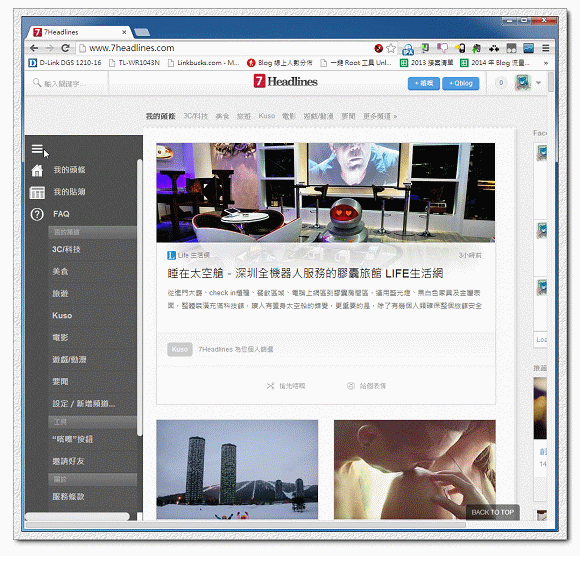Open 邀請好友 in the sidebar

point(68,461)
